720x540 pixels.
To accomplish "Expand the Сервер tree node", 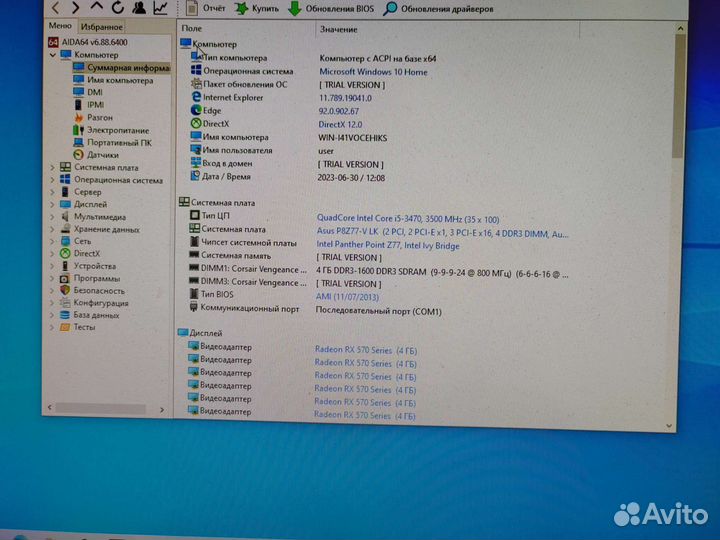I will (x=52, y=192).
